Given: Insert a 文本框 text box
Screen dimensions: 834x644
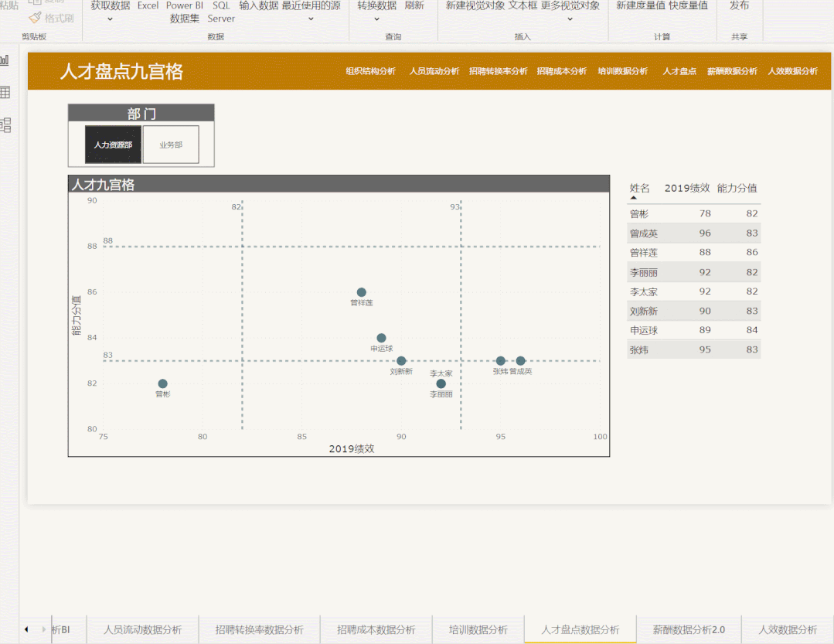Looking at the screenshot, I should (x=523, y=6).
